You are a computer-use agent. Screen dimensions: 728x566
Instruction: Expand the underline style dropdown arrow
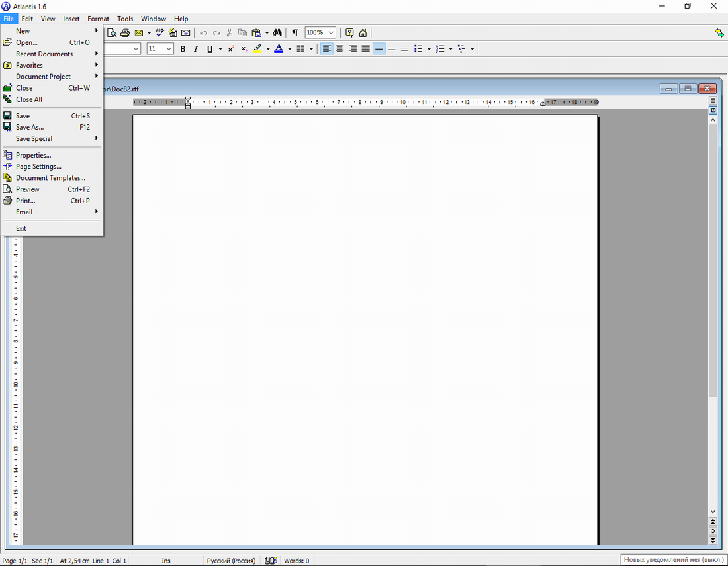(220, 49)
